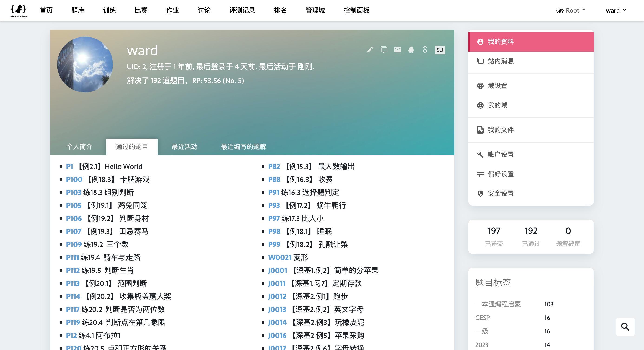
Task: Click the ward avatar picture
Action: [85, 65]
